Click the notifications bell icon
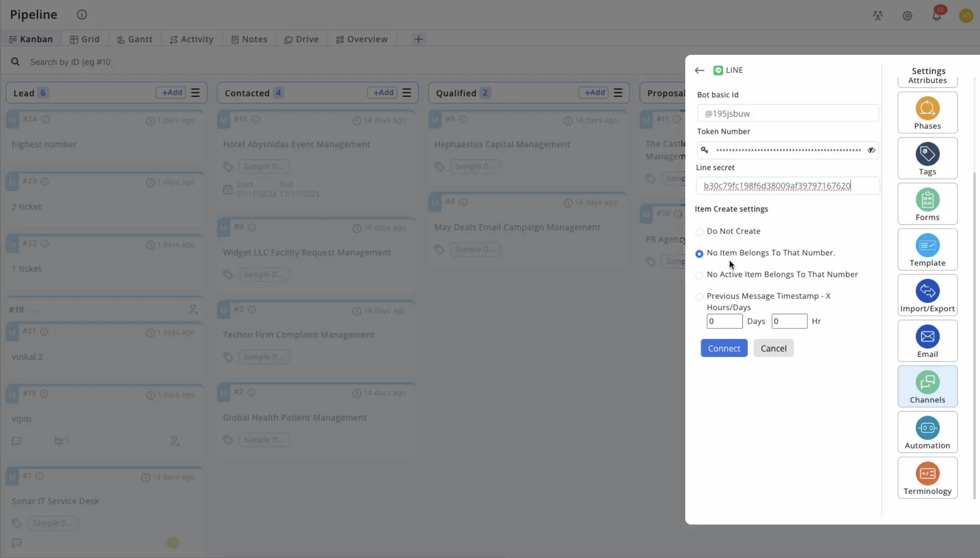 coord(936,16)
